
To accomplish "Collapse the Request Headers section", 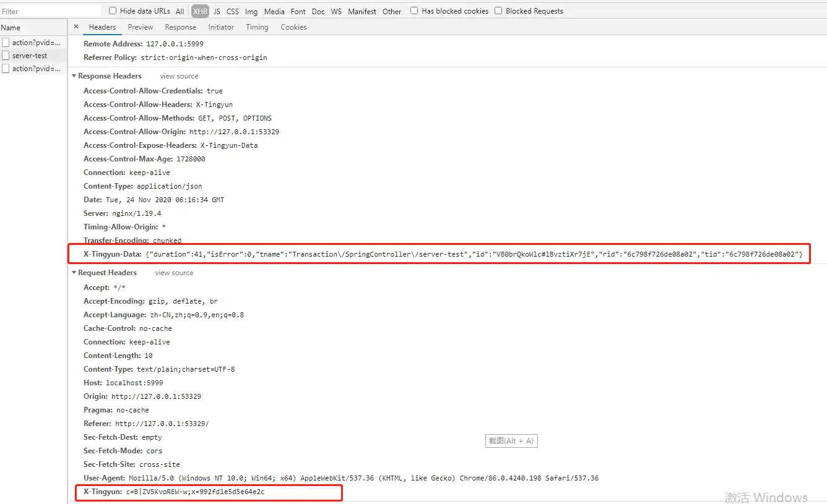I will tap(74, 273).
